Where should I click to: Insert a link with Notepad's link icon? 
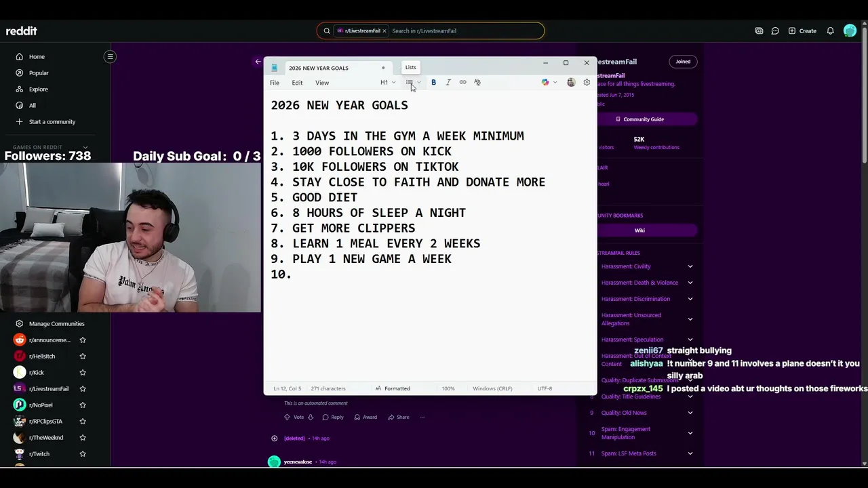(x=462, y=83)
